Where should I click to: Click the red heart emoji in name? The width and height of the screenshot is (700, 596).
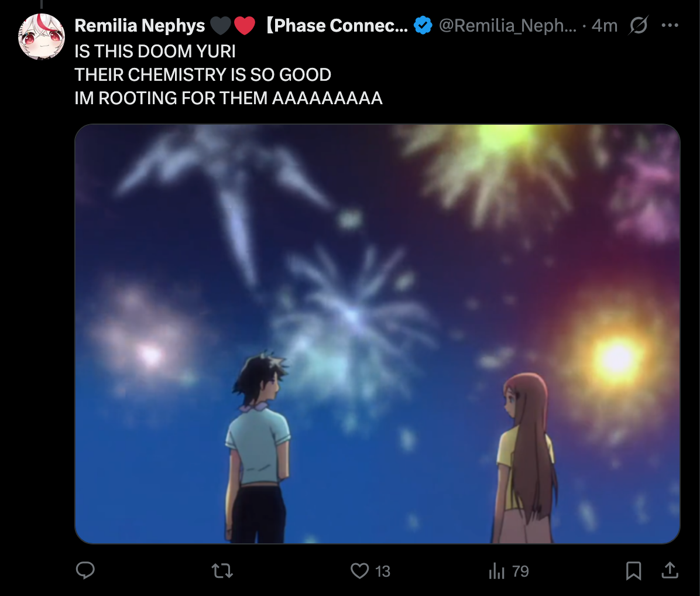(x=244, y=25)
